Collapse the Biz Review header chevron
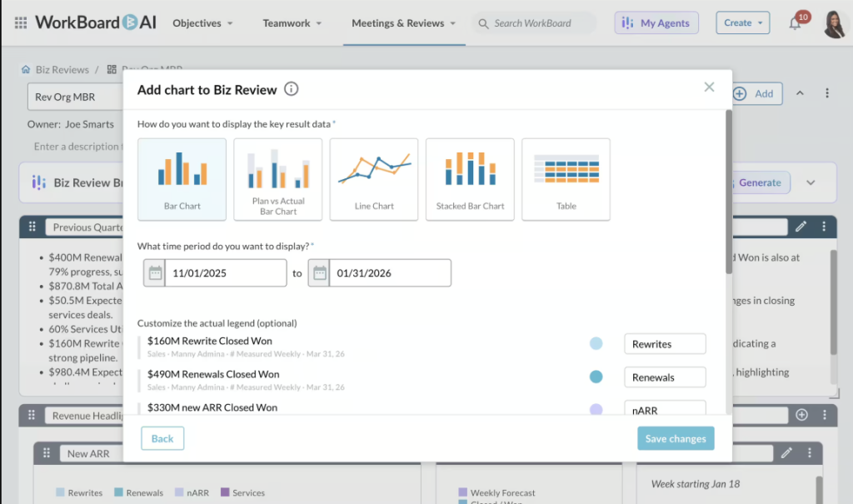Image resolution: width=853 pixels, height=504 pixels. pos(800,93)
